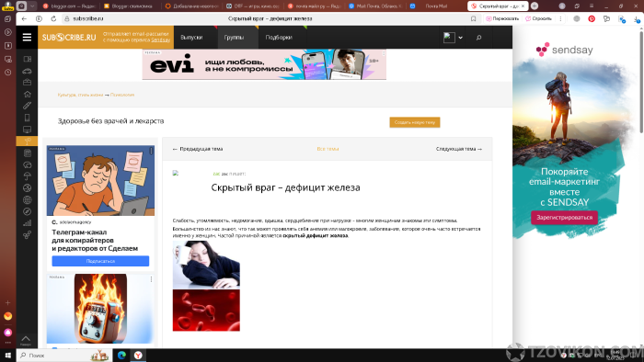The height and width of the screenshot is (362, 644).
Task: Click the mobile phone category icon in sidebar
Action: (27, 118)
